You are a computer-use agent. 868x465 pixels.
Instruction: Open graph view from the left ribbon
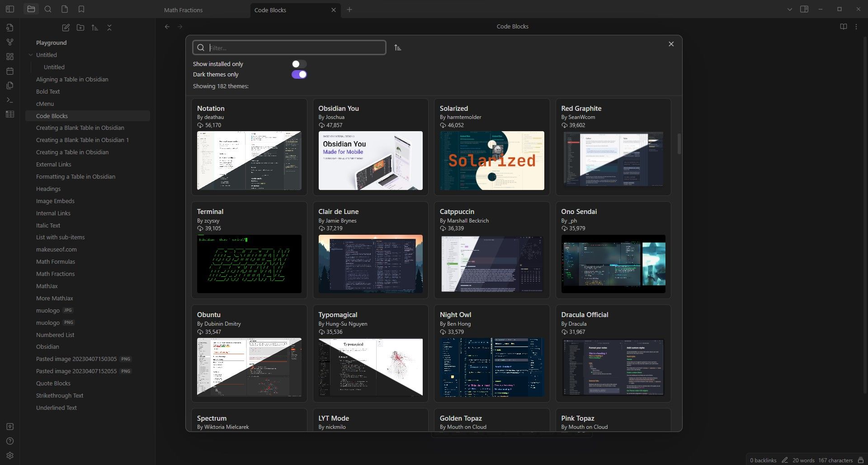click(9, 42)
